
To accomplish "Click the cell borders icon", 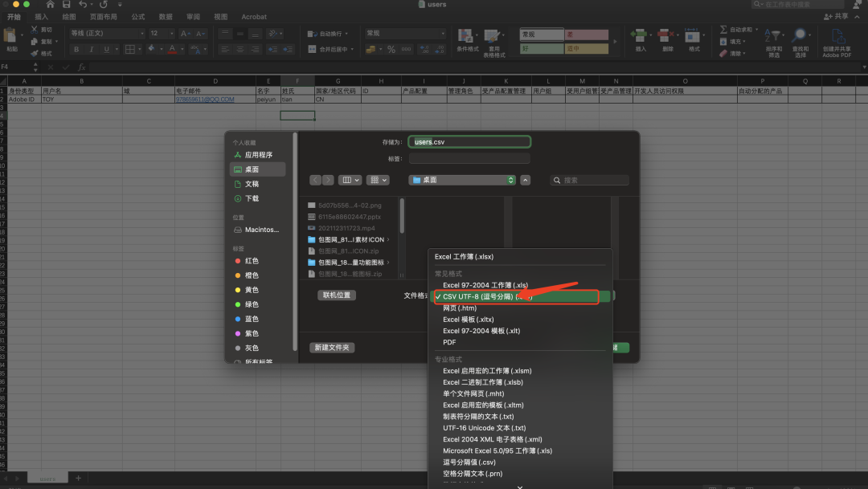I will point(130,49).
